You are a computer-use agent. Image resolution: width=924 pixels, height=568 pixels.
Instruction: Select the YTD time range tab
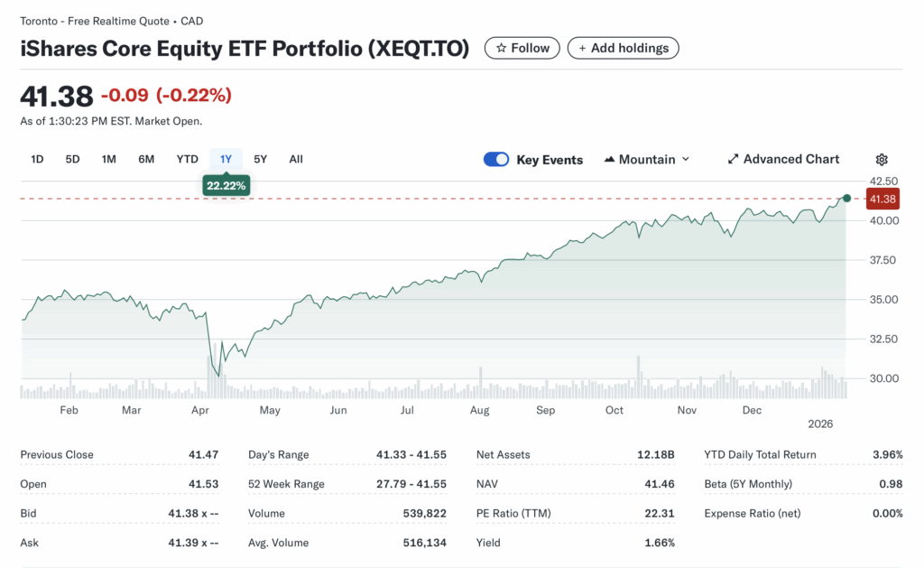[x=187, y=159]
